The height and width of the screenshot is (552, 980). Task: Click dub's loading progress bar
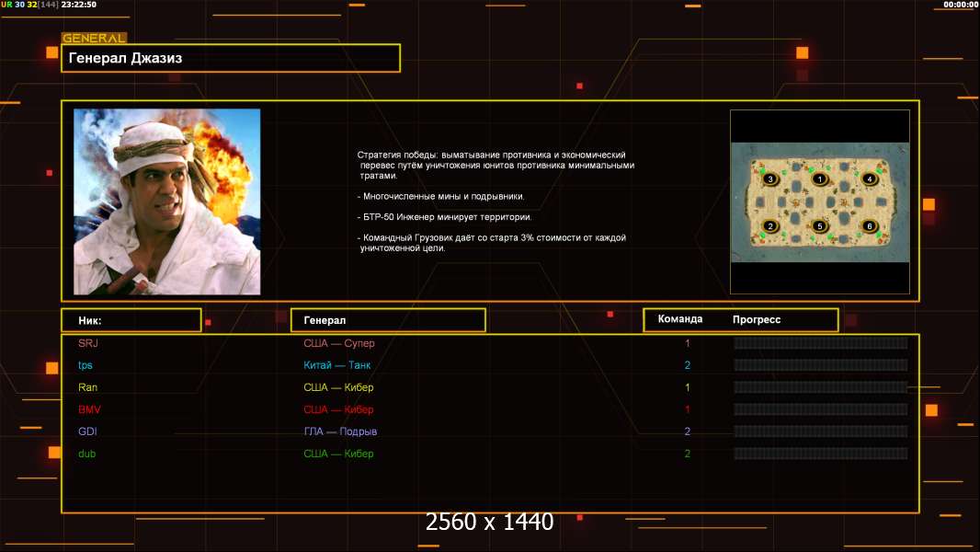[x=821, y=454]
